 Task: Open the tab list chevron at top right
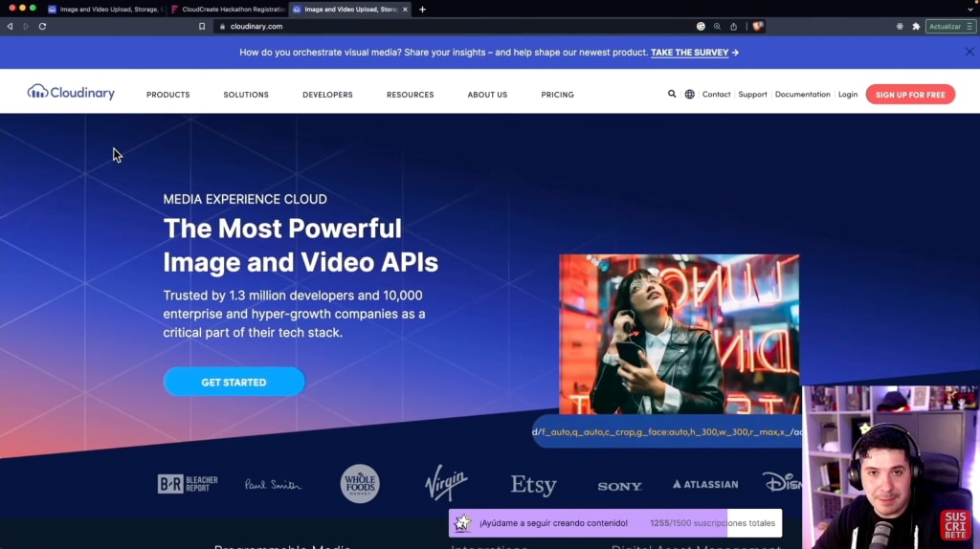click(x=970, y=10)
